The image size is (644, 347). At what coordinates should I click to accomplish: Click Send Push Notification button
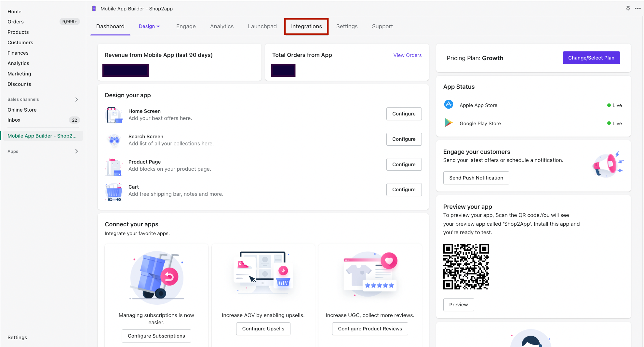(x=476, y=178)
